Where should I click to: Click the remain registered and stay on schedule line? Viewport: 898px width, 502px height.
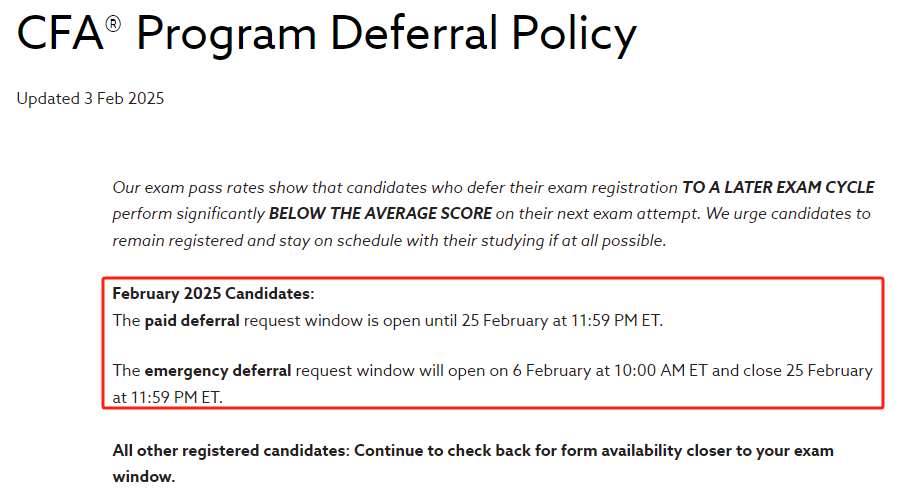(x=389, y=240)
